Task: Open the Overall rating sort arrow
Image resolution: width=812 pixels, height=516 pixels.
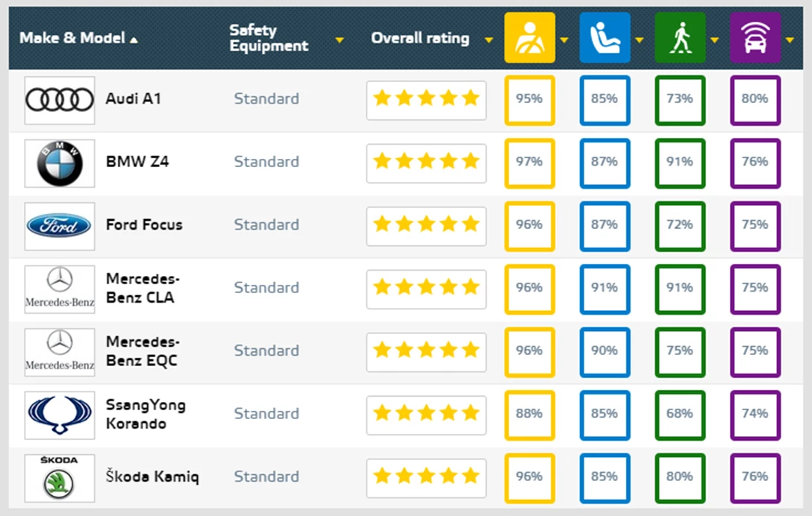Action: pyautogui.click(x=489, y=40)
